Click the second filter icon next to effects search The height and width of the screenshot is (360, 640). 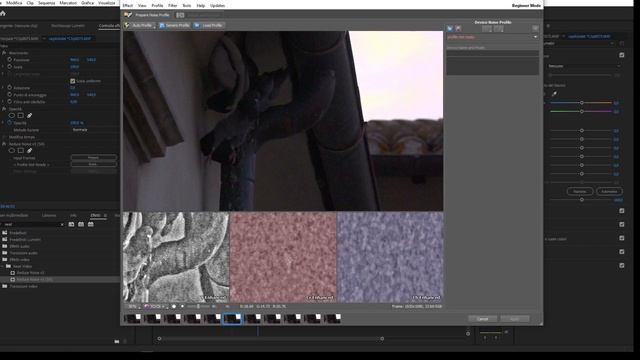point(81,224)
